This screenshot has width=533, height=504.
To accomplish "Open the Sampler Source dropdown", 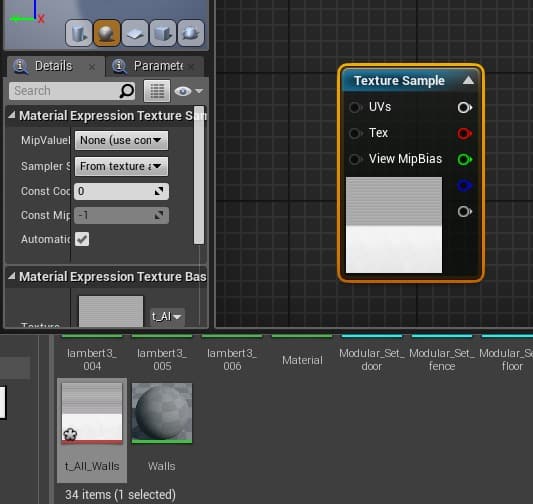I will (121, 167).
